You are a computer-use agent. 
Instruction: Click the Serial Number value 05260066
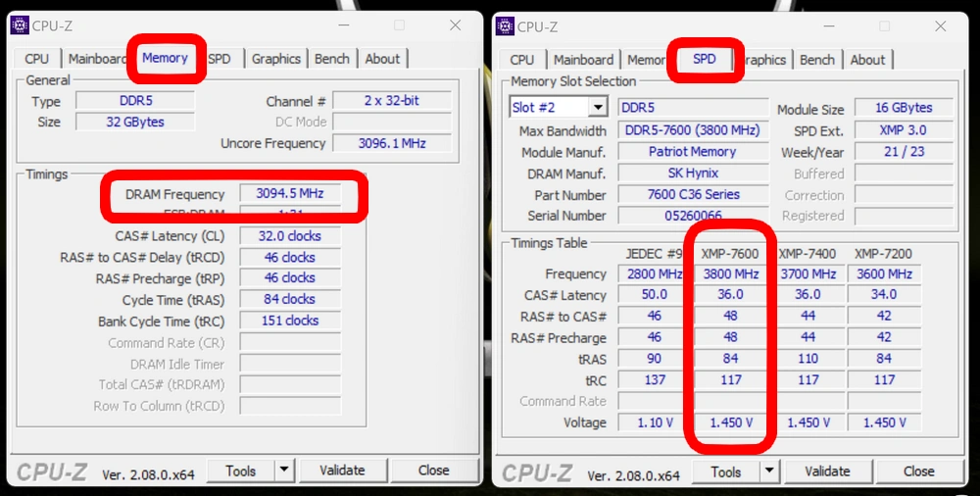click(x=693, y=216)
